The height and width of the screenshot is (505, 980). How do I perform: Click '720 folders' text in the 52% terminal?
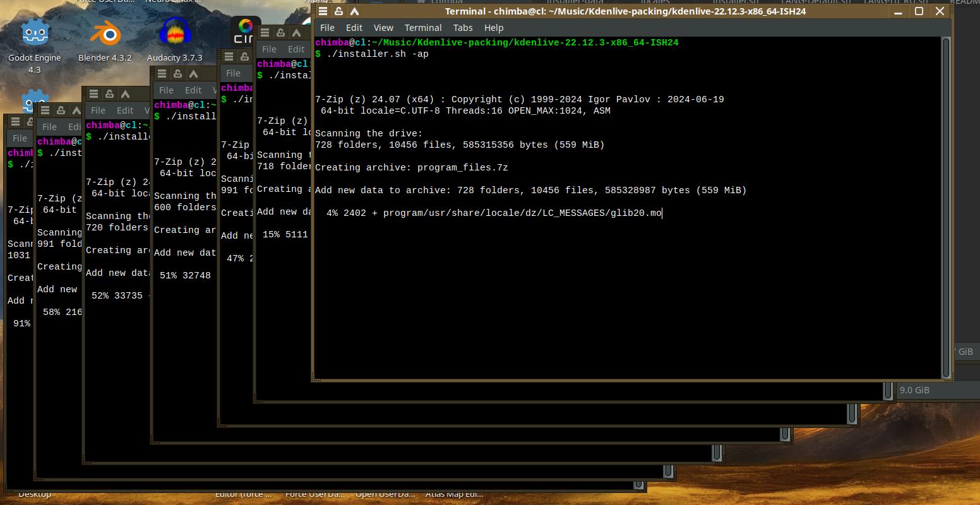pos(117,227)
